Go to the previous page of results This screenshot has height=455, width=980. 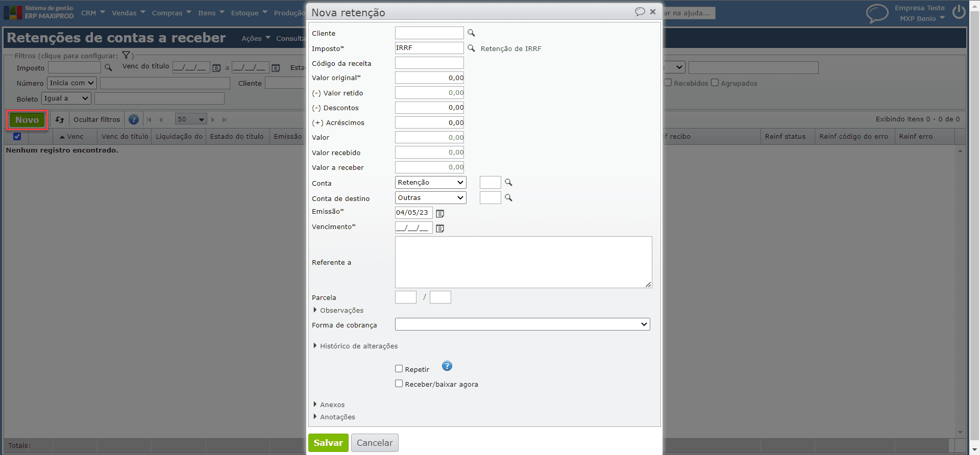pyautogui.click(x=161, y=120)
